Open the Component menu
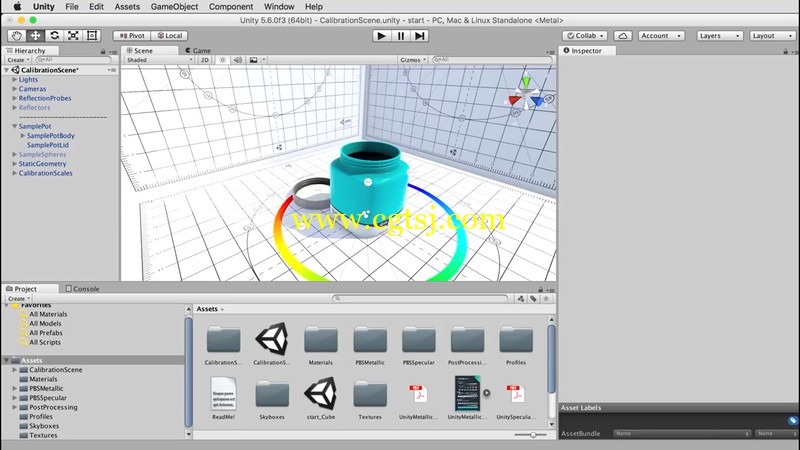Viewport: 800px width, 450px height. 231,7
